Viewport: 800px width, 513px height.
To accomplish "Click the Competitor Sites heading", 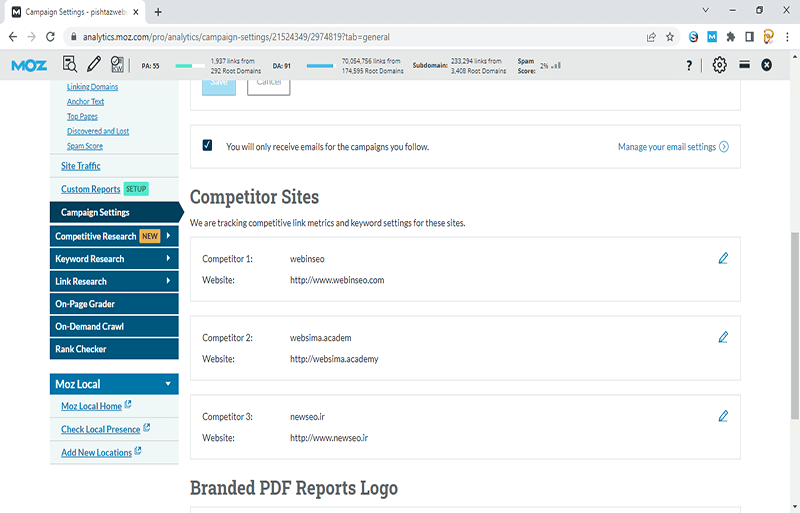I will tap(254, 197).
